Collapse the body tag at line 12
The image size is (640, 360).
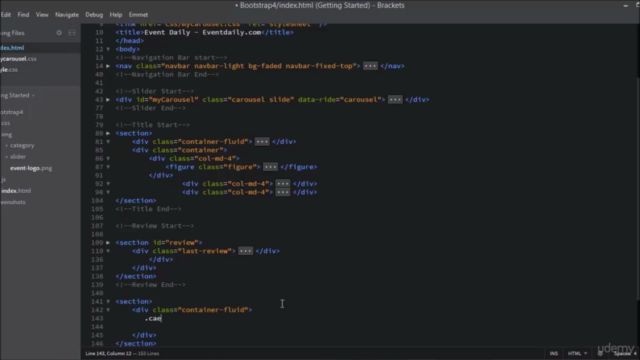[x=108, y=49]
